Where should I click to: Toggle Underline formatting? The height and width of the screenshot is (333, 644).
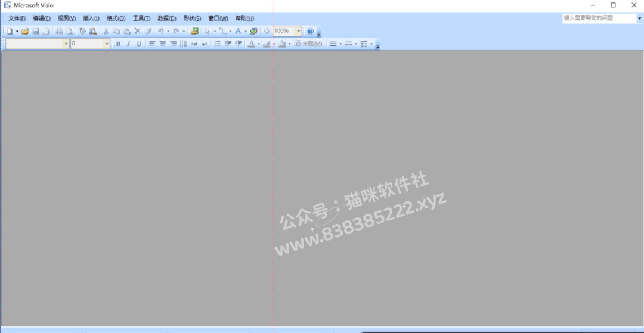[139, 44]
